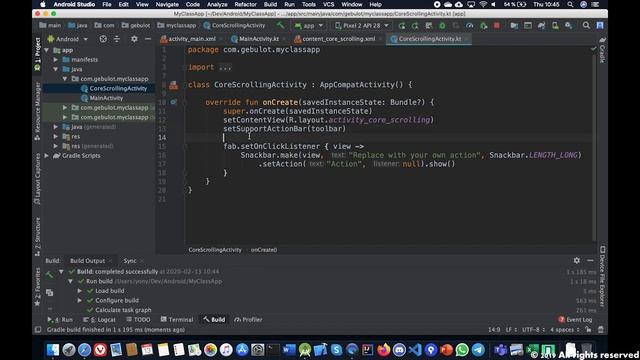The image size is (640, 360).
Task: Collapse the java folder in Project tree
Action: point(56,69)
